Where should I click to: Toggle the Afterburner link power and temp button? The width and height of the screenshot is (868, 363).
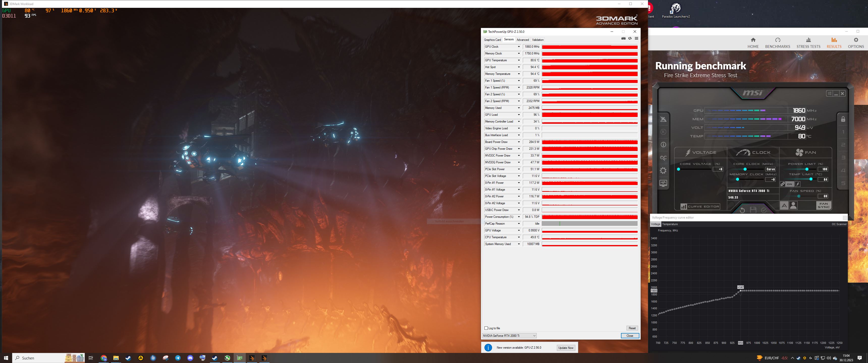(783, 184)
